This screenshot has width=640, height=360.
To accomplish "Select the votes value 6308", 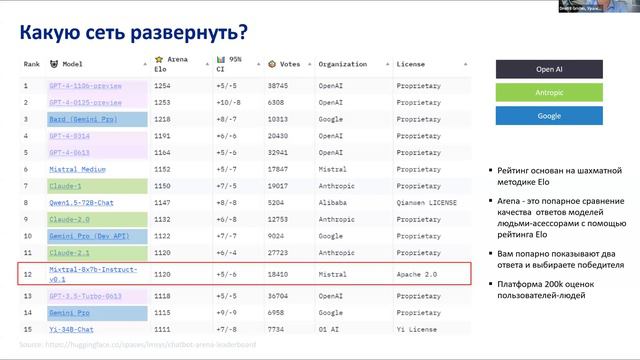I will click(x=276, y=102).
